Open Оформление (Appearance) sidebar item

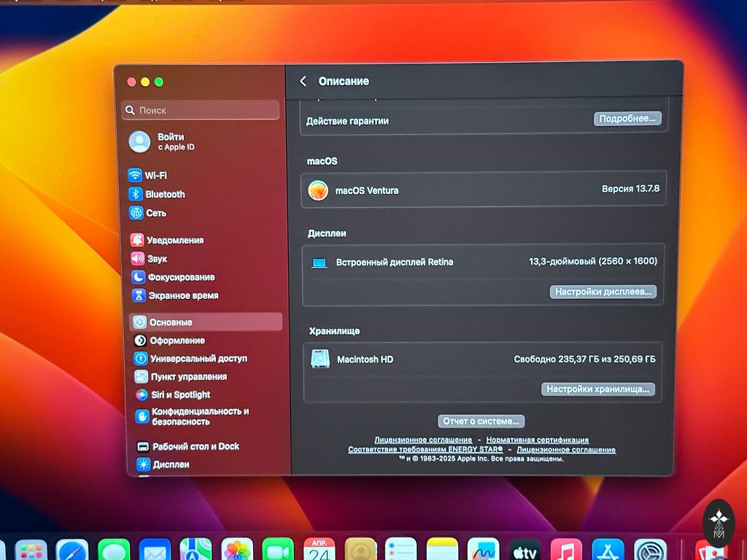pos(177,341)
